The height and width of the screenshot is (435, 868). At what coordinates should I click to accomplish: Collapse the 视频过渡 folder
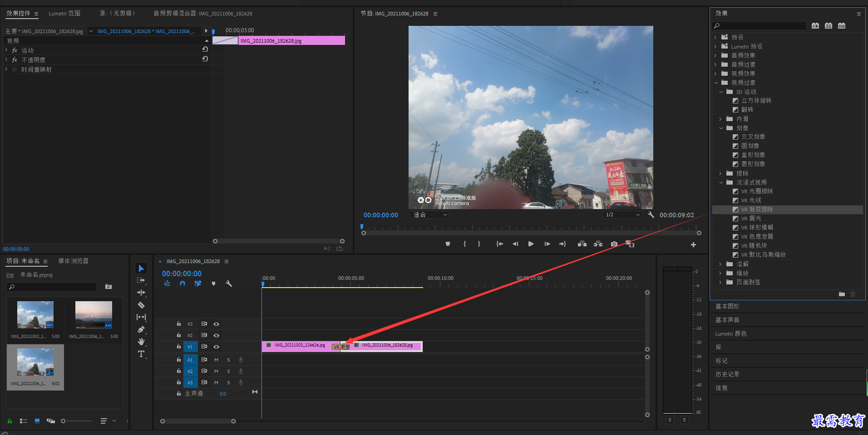(716, 83)
